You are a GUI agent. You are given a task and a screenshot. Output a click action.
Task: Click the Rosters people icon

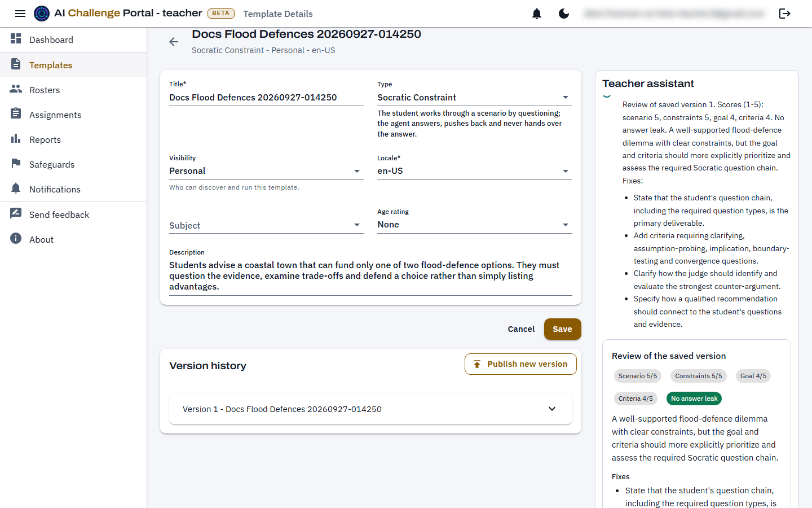pos(16,89)
